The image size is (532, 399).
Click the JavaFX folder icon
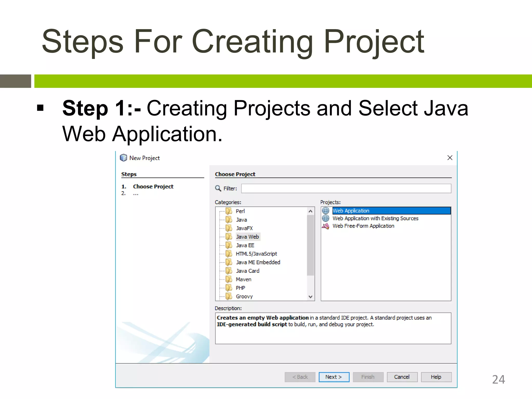(229, 228)
